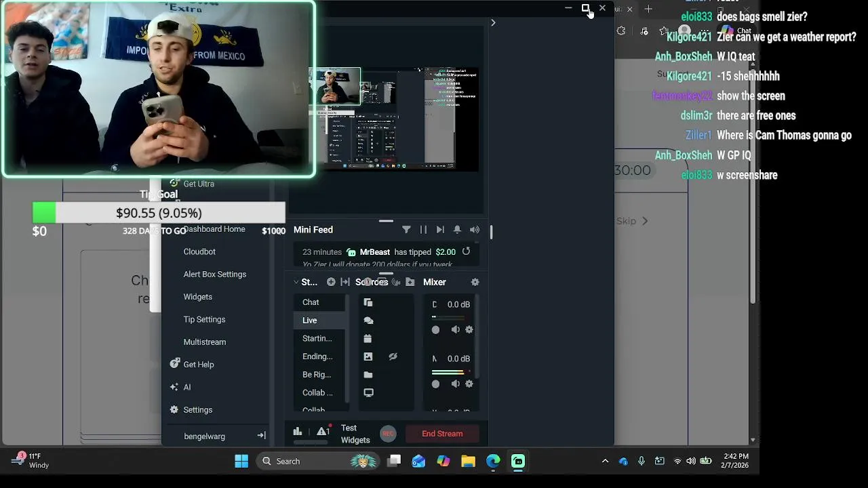The height and width of the screenshot is (488, 868).
Task: Select the chat bubble source
Action: click(x=368, y=321)
